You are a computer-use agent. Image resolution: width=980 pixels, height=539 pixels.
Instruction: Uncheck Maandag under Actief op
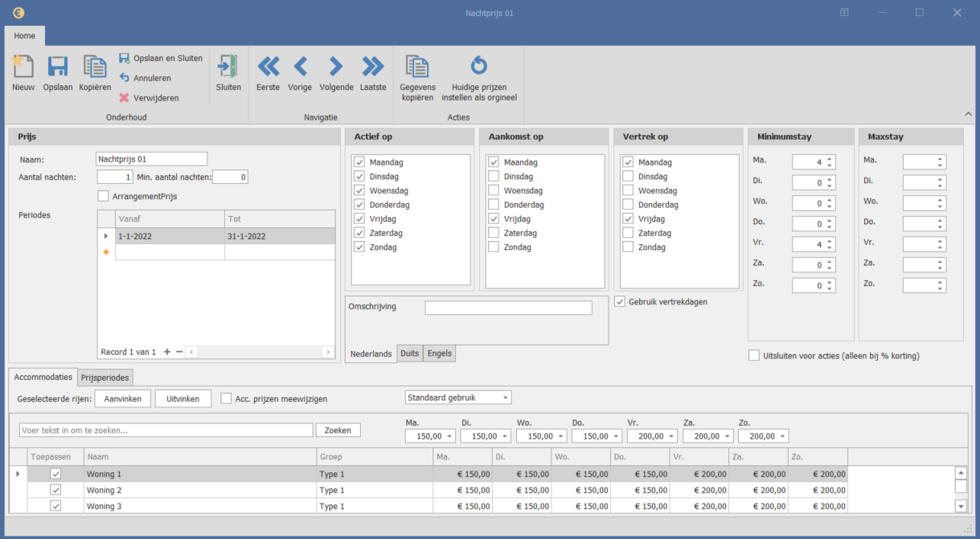click(x=359, y=162)
